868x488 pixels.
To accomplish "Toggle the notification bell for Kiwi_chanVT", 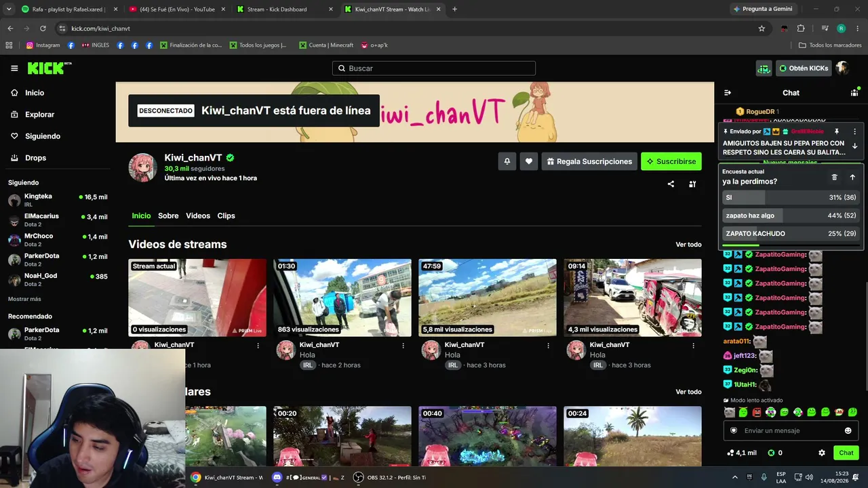I will [507, 161].
